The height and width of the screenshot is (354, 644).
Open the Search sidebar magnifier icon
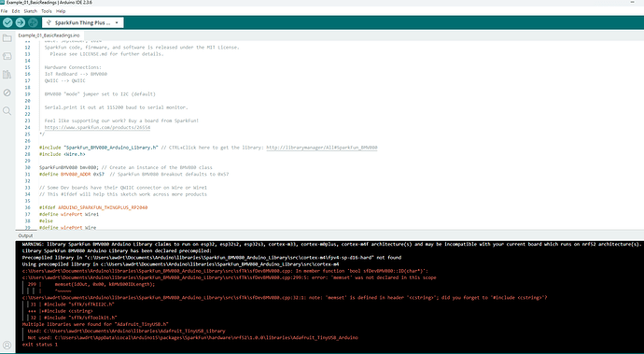point(7,110)
